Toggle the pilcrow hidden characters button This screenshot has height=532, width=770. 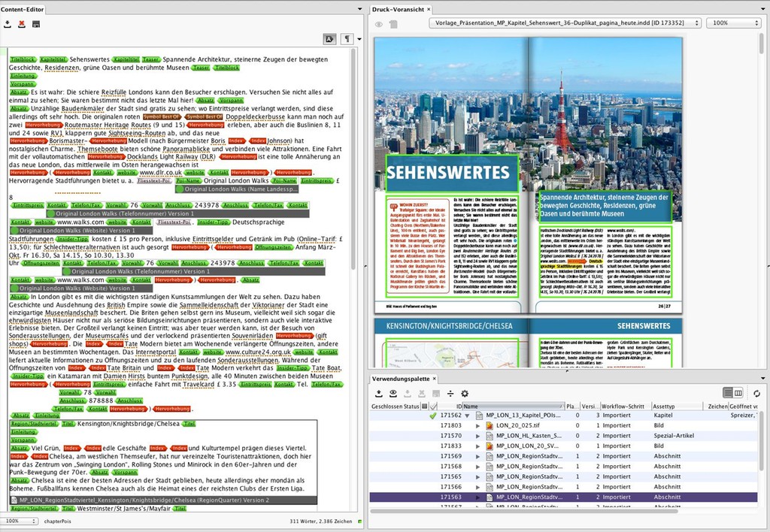point(347,38)
